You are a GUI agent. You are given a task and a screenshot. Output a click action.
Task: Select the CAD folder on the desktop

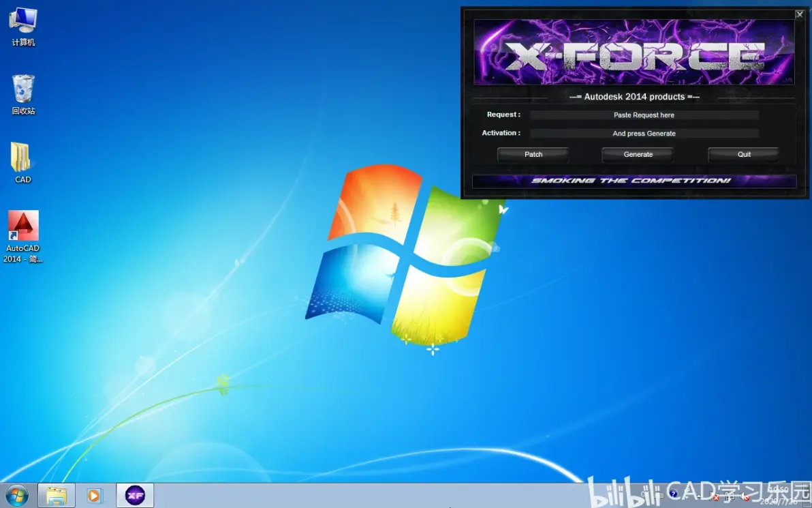coord(22,163)
